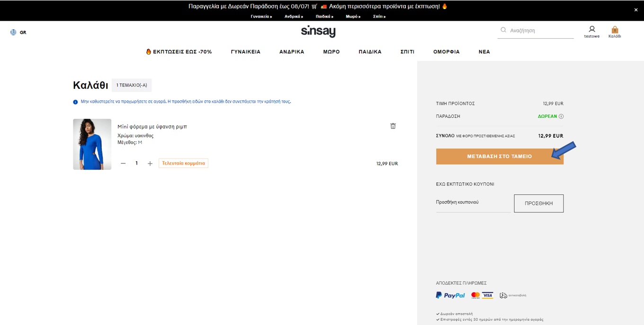
Task: Delete the dress using the trash icon
Action: [x=393, y=126]
